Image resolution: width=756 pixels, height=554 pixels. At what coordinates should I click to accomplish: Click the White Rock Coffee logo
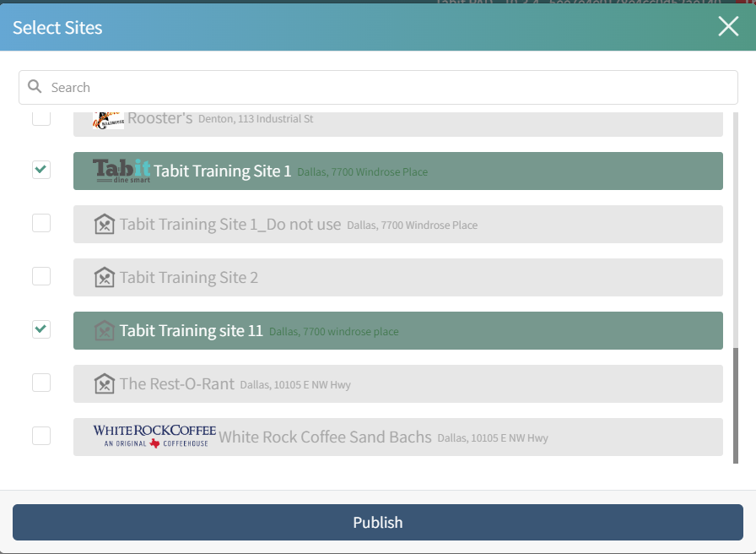(x=154, y=437)
